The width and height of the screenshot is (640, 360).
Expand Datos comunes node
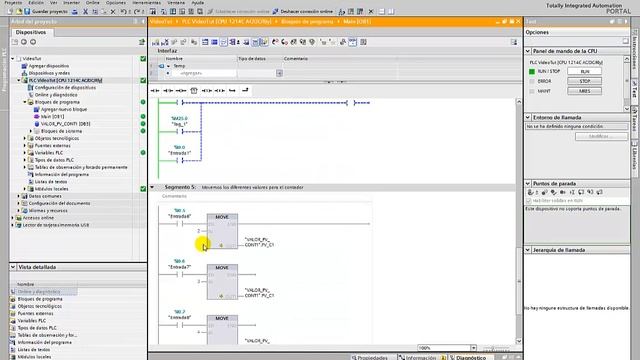pos(19,196)
